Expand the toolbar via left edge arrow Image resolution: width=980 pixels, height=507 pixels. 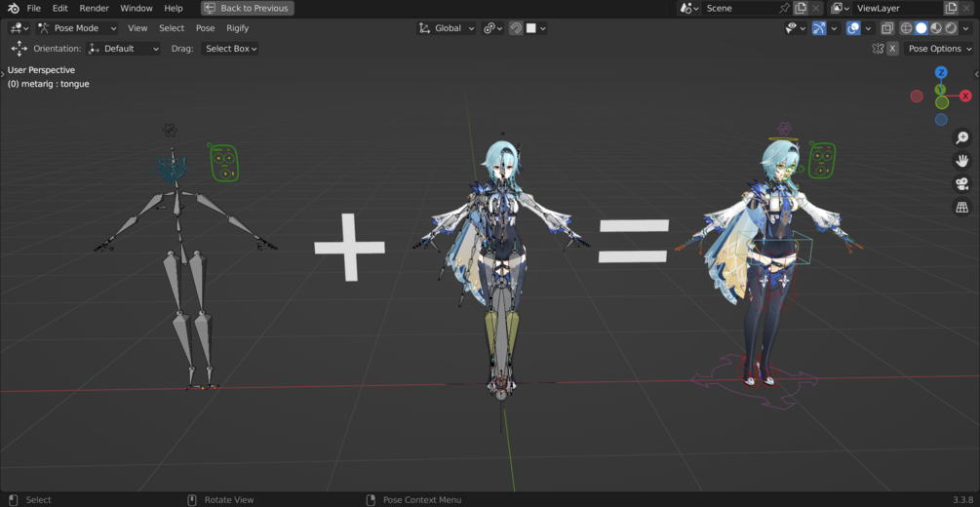point(3,74)
